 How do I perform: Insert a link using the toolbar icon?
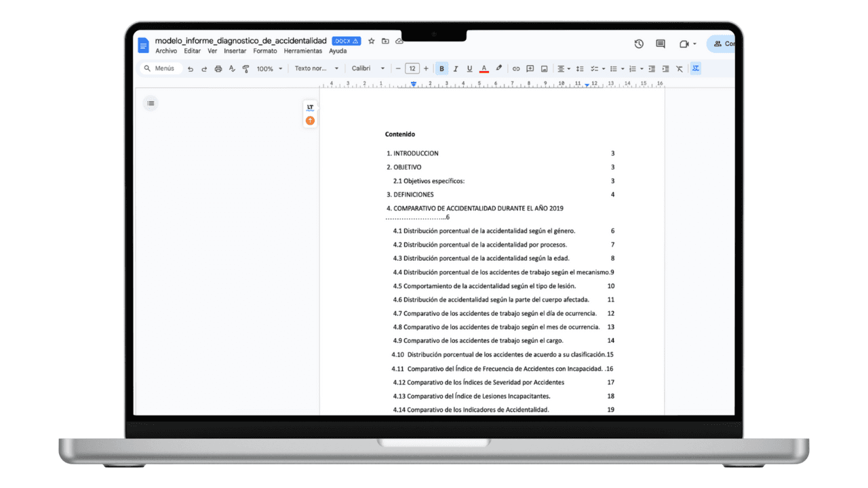tap(515, 68)
